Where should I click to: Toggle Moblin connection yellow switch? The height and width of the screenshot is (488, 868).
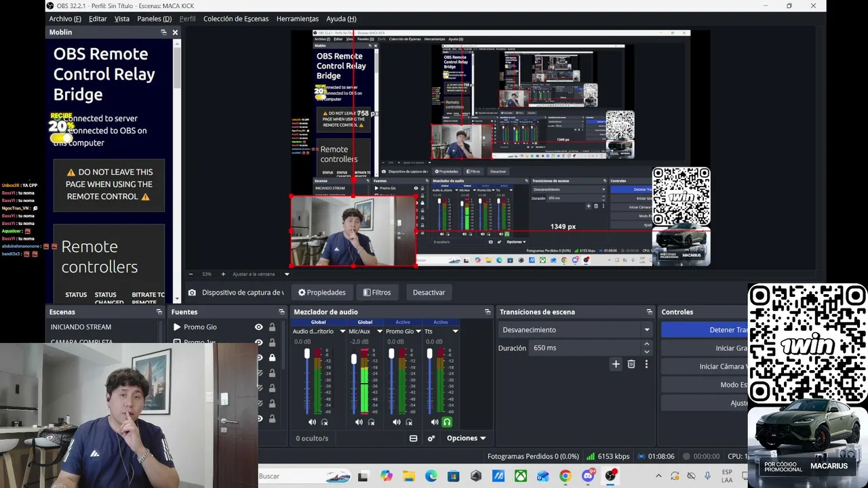pos(61,138)
